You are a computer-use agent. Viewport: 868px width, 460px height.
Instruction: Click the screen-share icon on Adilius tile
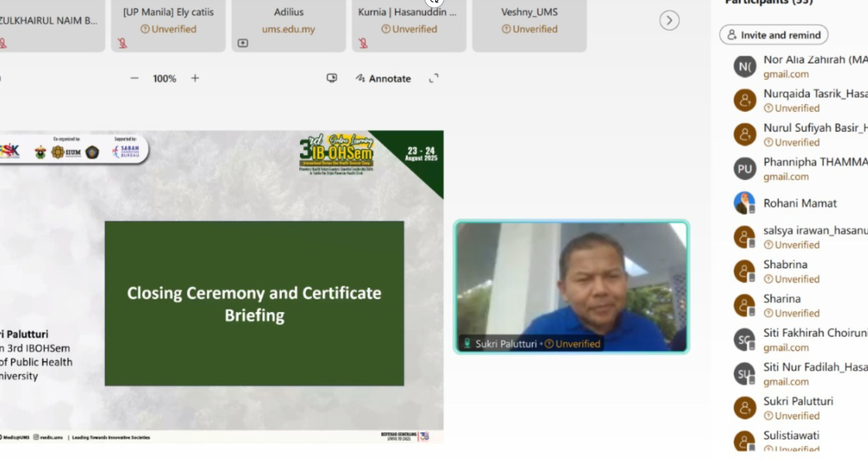tap(243, 44)
